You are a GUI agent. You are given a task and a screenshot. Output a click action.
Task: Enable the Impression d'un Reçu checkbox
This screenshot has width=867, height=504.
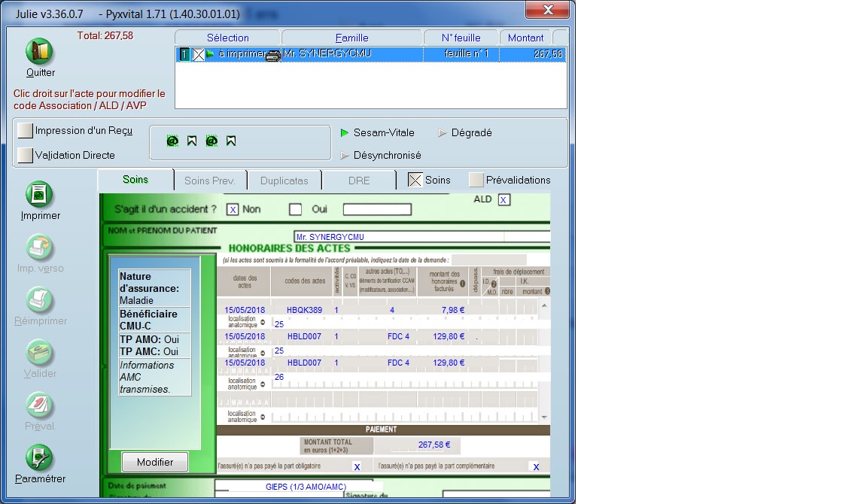point(26,131)
